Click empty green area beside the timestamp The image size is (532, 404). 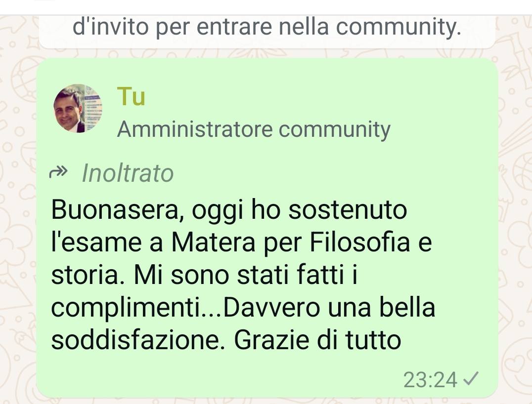point(221,380)
